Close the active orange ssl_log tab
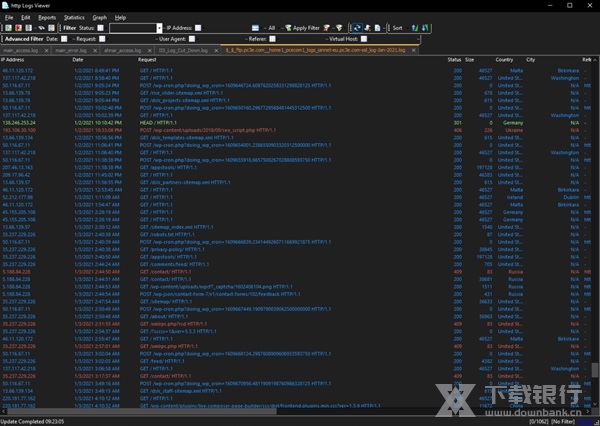Viewport: 600px width, 426px height. click(x=414, y=51)
